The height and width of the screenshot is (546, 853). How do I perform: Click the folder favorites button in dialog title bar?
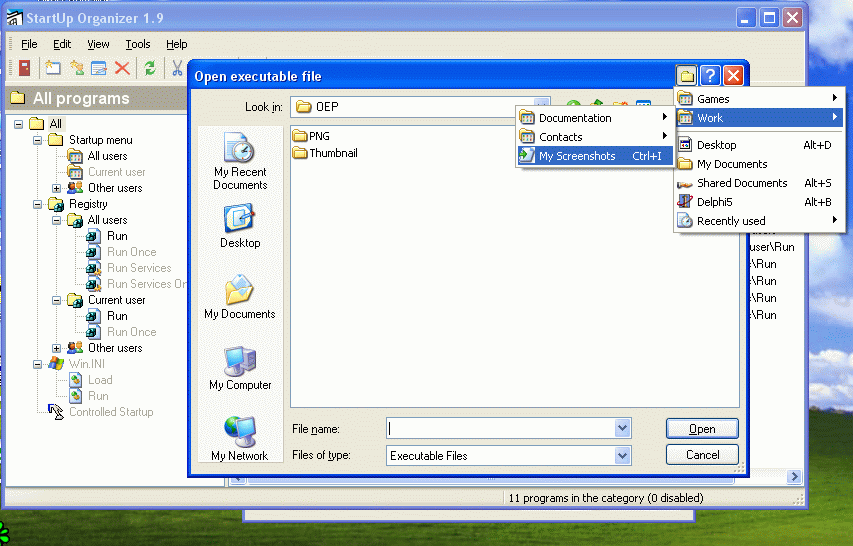coord(686,76)
